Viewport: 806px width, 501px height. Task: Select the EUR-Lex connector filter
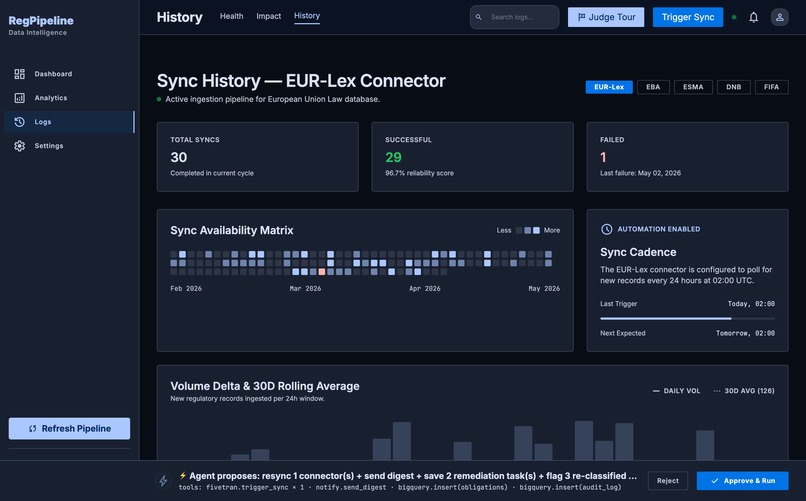tap(609, 87)
